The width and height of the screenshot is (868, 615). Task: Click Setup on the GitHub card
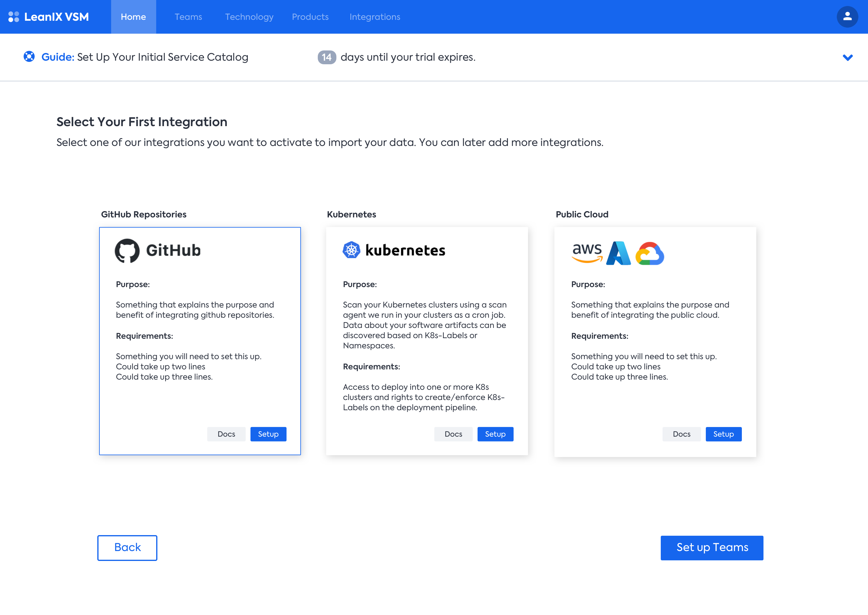(x=268, y=434)
